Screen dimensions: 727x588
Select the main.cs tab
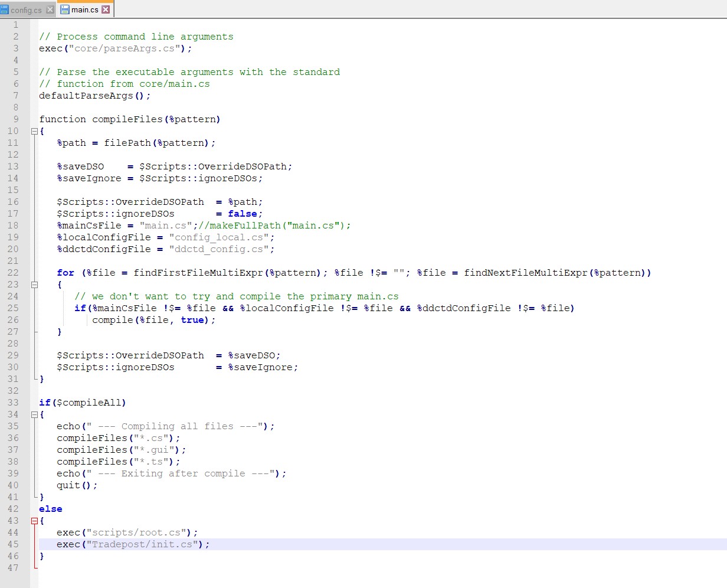tap(85, 9)
